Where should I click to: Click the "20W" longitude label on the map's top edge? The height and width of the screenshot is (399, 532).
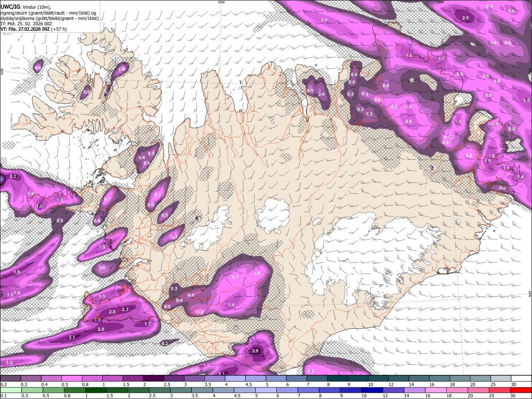click(x=221, y=2)
